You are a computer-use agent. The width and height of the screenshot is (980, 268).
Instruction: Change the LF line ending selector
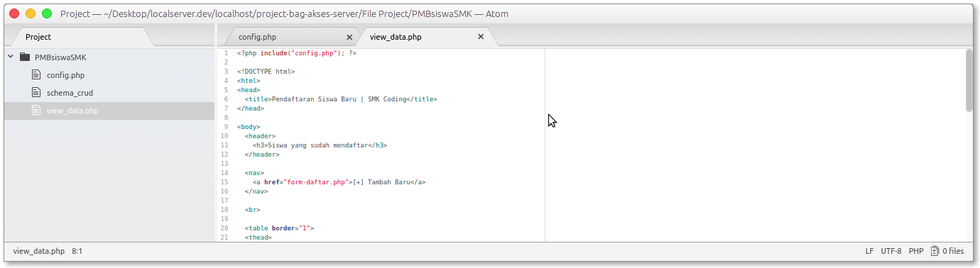click(869, 251)
